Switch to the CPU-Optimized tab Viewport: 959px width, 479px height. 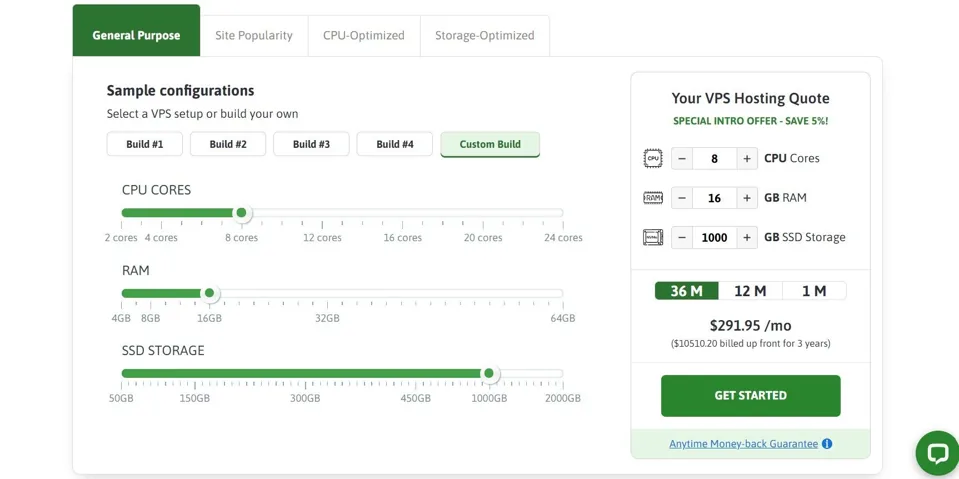click(x=364, y=35)
